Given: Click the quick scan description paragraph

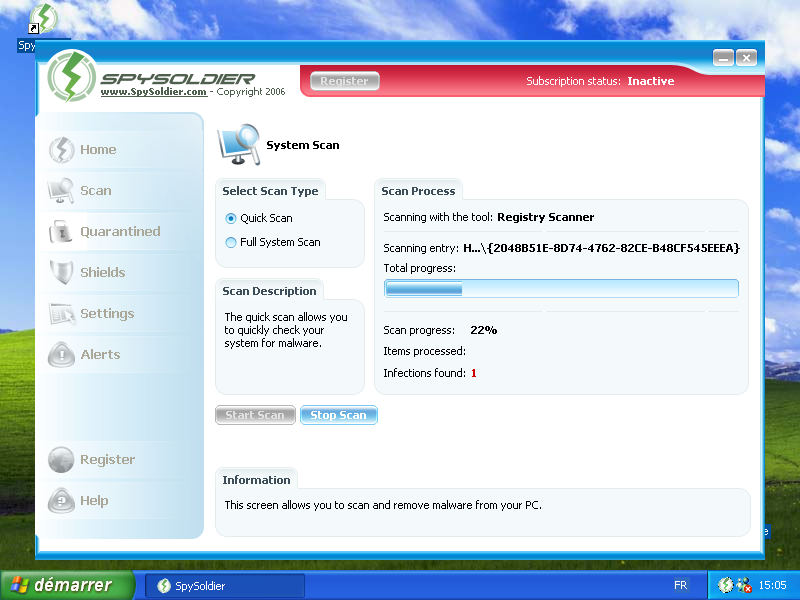Looking at the screenshot, I should pos(286,330).
